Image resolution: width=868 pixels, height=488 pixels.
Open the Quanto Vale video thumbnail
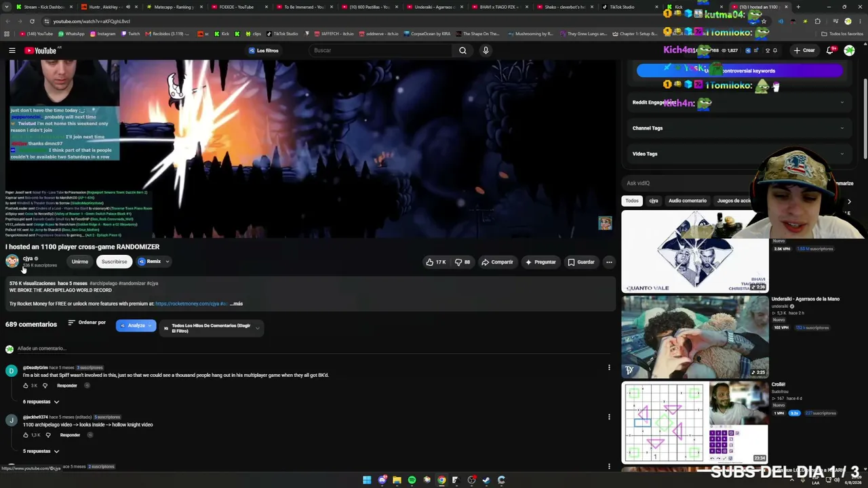click(x=695, y=251)
